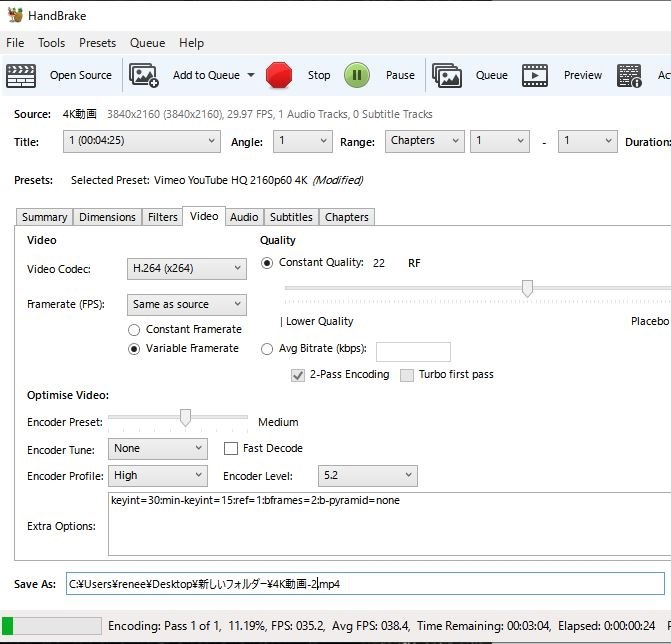Viewport: 671px width, 644px height.
Task: Switch to the Summary tab
Action: click(45, 217)
